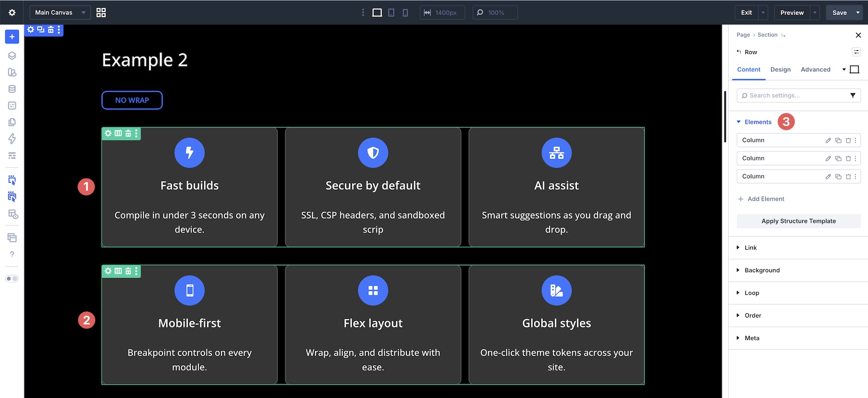The width and height of the screenshot is (868, 398).
Task: Click the blue add module plus icon
Action: pyautogui.click(x=12, y=37)
